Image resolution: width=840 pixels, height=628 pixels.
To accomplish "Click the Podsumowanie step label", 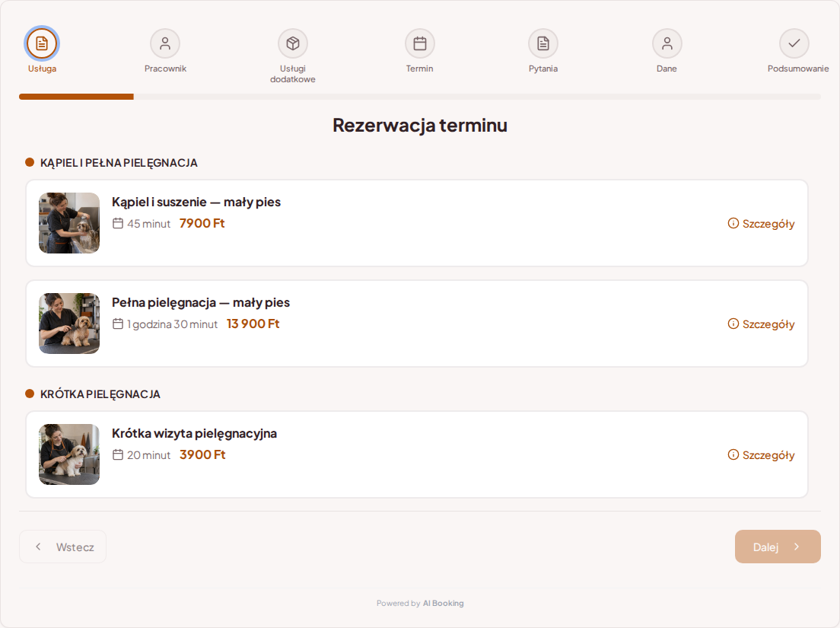I will click(x=798, y=69).
